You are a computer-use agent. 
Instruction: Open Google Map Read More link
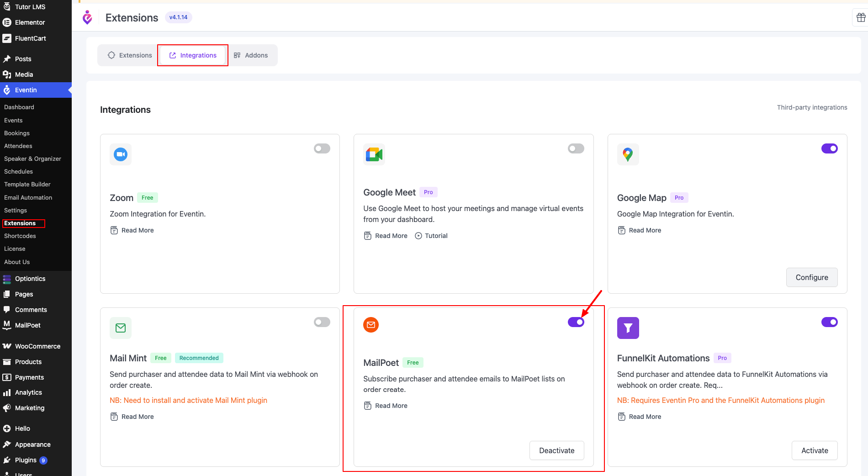(640, 230)
